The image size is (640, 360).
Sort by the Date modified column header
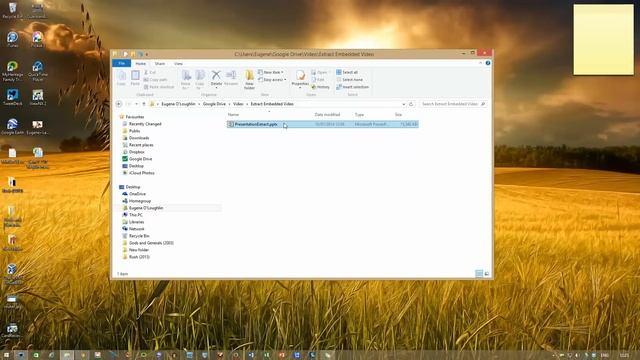327,115
